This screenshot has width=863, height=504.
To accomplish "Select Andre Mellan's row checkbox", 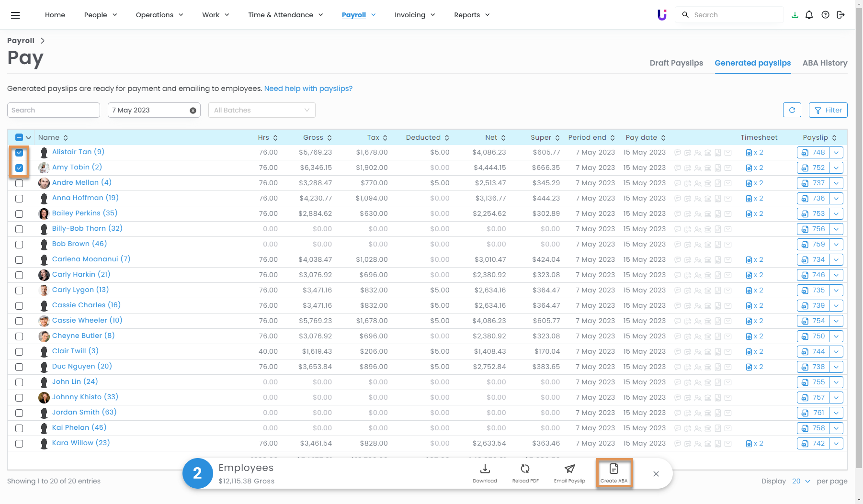I will [x=19, y=183].
